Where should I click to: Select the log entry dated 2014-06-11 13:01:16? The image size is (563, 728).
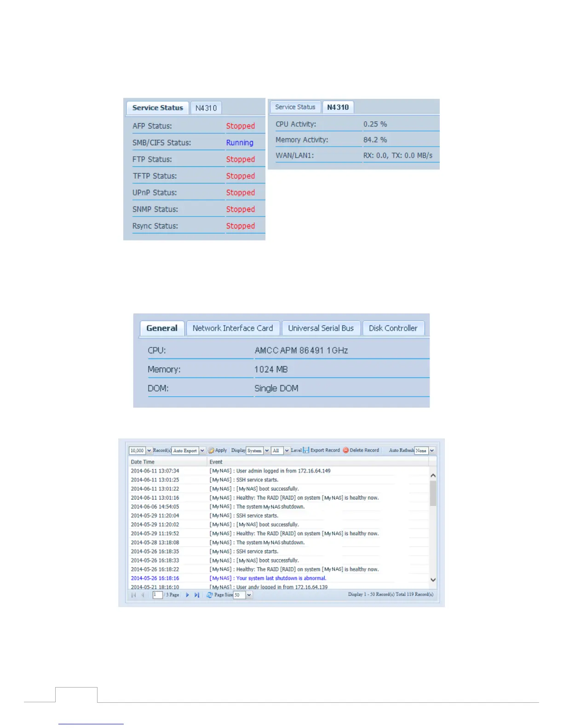pyautogui.click(x=278, y=498)
